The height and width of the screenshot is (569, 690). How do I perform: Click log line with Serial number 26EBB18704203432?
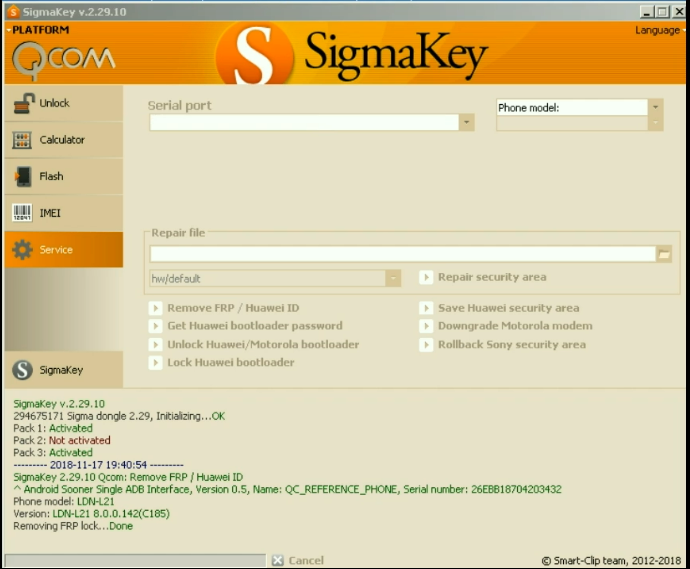[288, 489]
